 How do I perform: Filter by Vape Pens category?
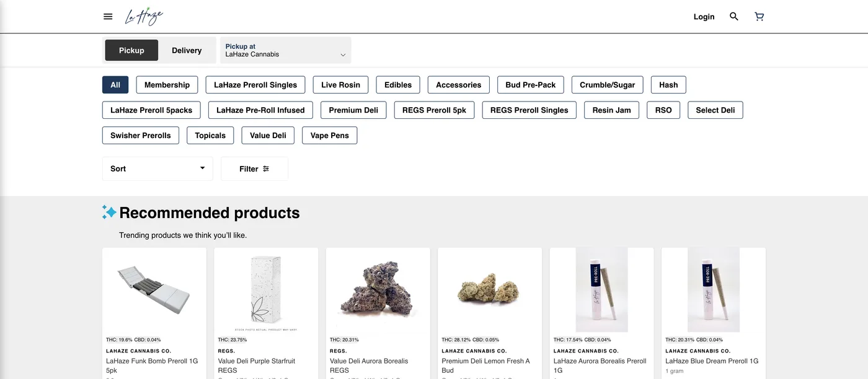point(330,136)
